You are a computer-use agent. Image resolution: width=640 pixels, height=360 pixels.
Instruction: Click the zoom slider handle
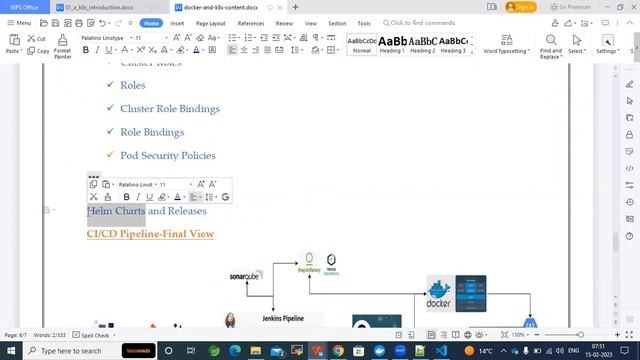[x=580, y=335]
